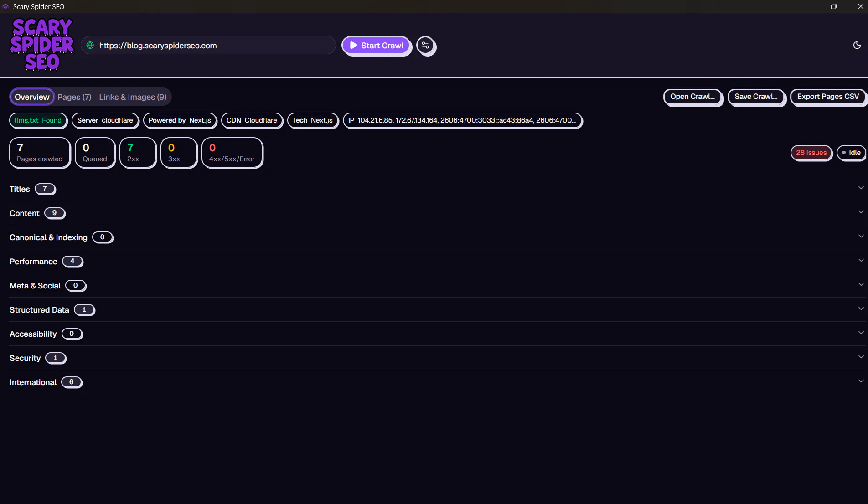Open crawl settings sliders icon

click(x=425, y=46)
